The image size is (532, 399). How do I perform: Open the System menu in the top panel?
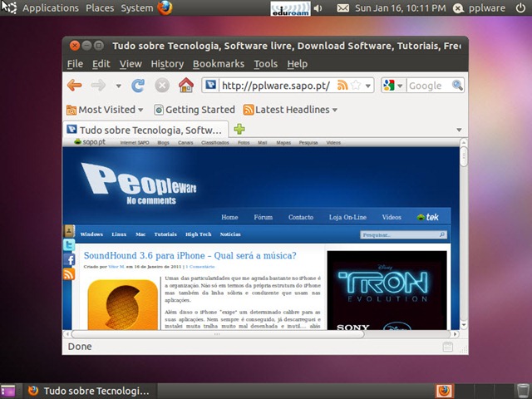137,7
